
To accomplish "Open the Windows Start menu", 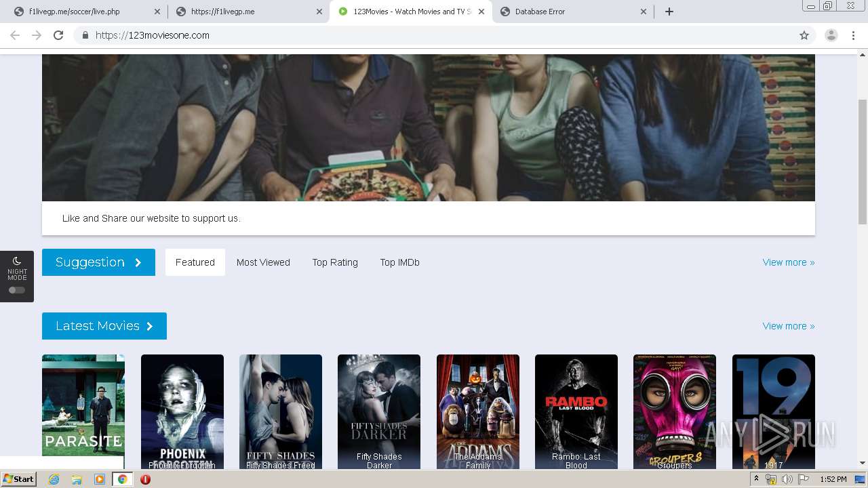I will click(19, 479).
